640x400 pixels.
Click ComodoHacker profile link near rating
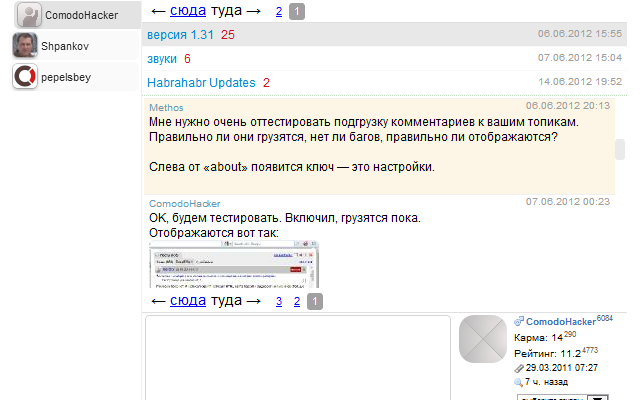[561, 322]
